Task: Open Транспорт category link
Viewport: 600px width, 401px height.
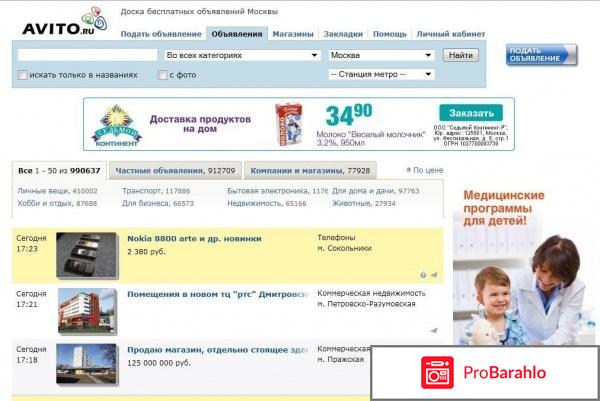Action: coord(156,191)
